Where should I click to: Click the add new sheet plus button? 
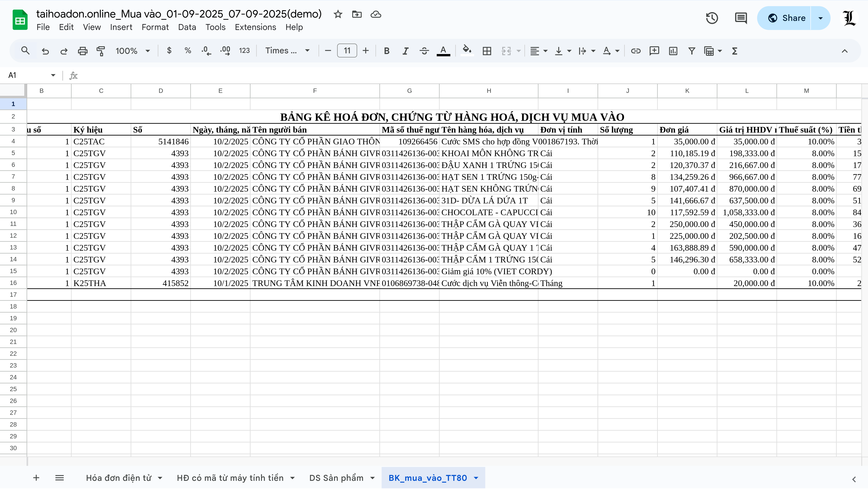36,478
